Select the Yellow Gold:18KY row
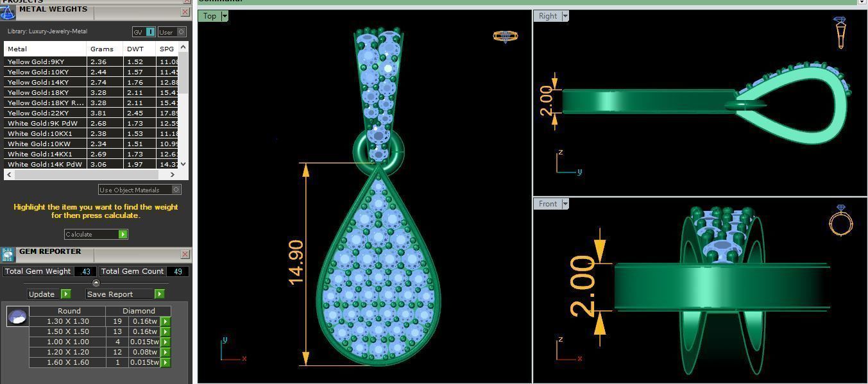This screenshot has width=868, height=384. 91,92
